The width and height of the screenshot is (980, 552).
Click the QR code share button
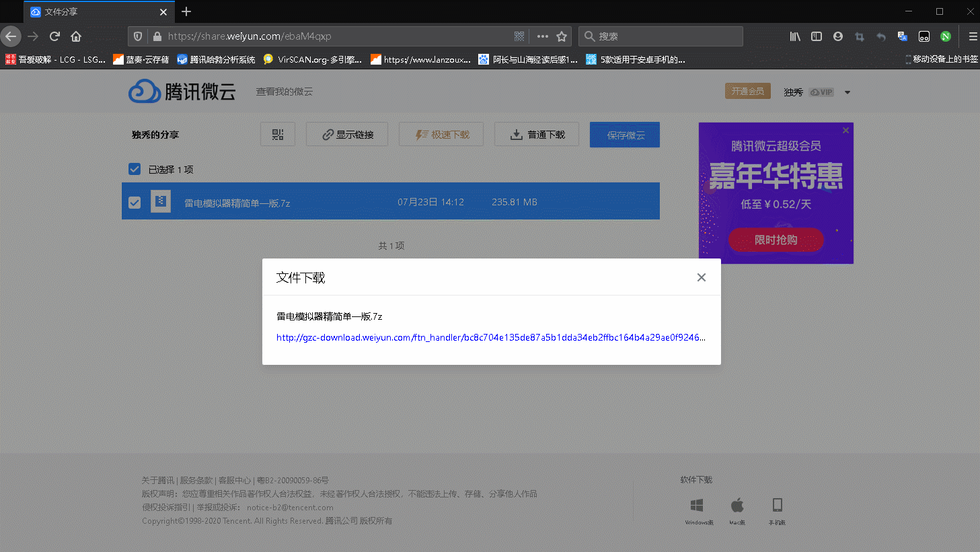coord(278,135)
